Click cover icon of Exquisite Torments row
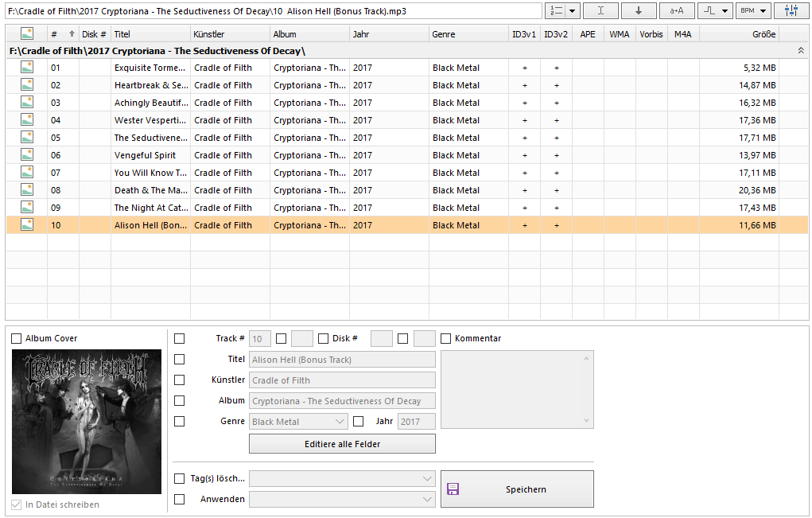 (27, 68)
